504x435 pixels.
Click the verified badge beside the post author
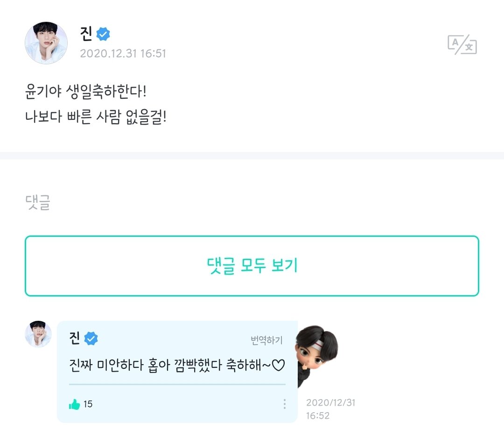click(103, 34)
